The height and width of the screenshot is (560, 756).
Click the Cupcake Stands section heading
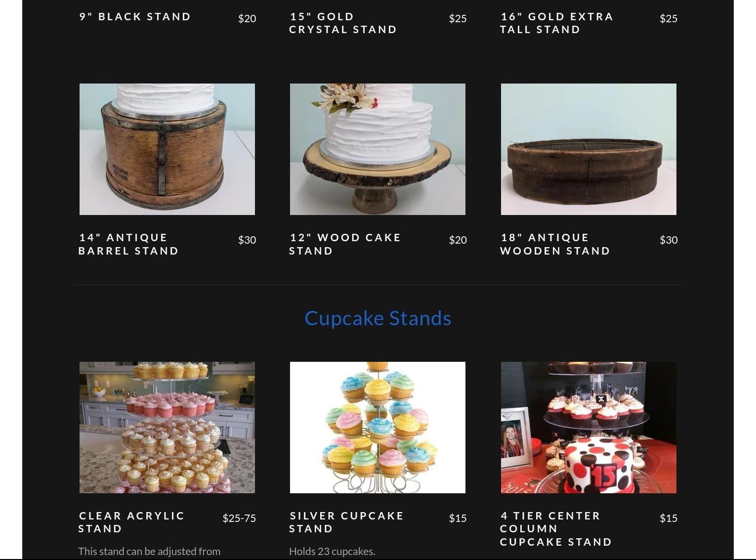[x=378, y=318]
